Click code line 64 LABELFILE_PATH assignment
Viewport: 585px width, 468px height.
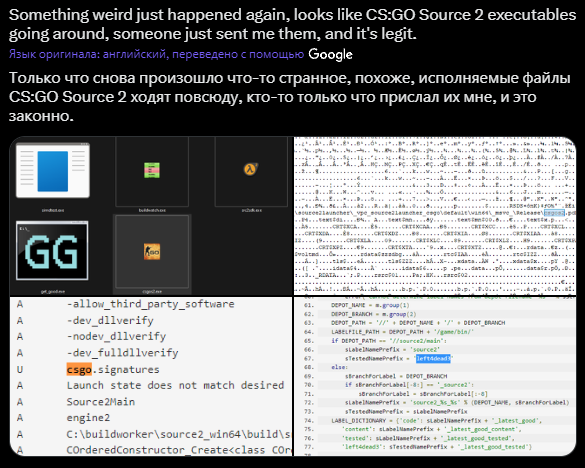403,332
